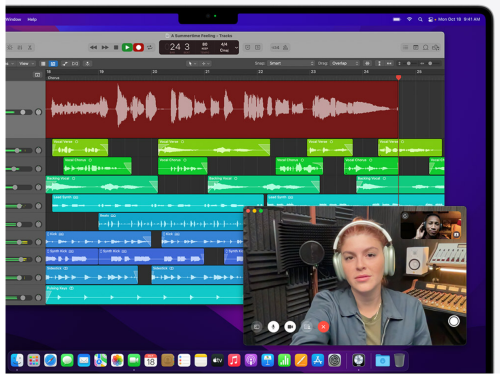Image resolution: width=500 pixels, height=383 pixels.
Task: Toggle camera in FaceTime window
Action: pos(290,327)
